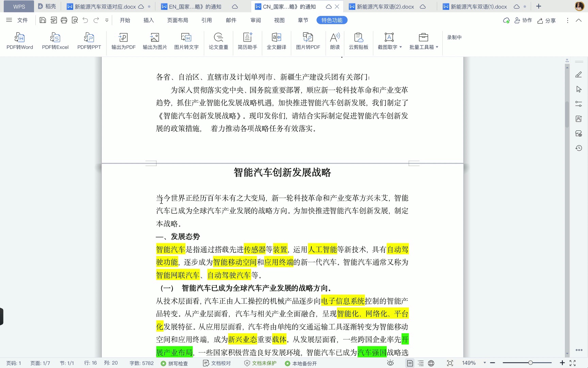The image size is (588, 368).
Task: Redo the last action
Action: [96, 20]
